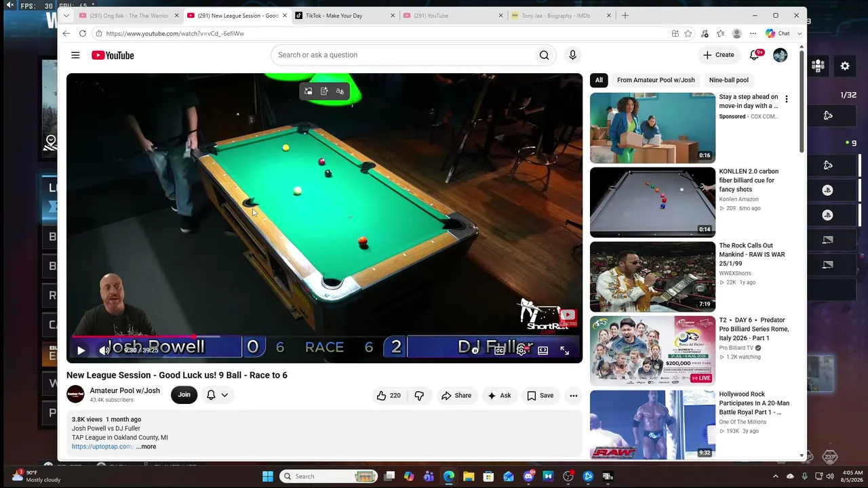Open the Windows Start menu

(268, 476)
